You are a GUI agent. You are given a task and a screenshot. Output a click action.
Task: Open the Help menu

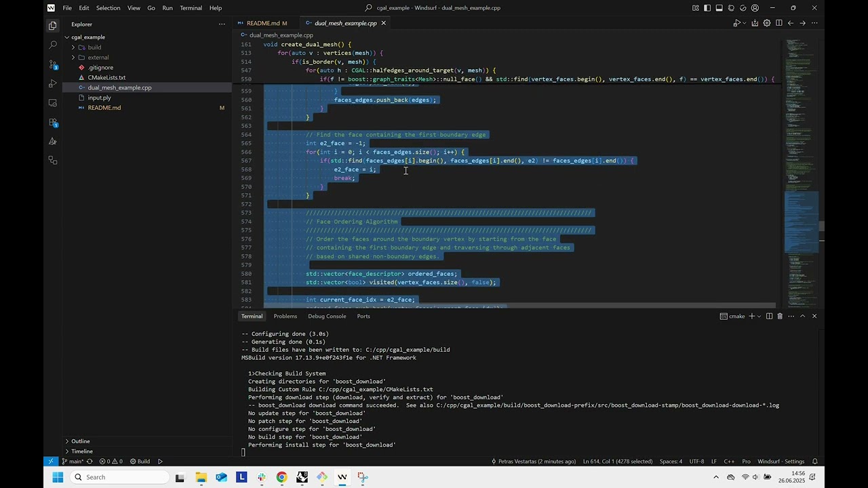[x=216, y=8]
